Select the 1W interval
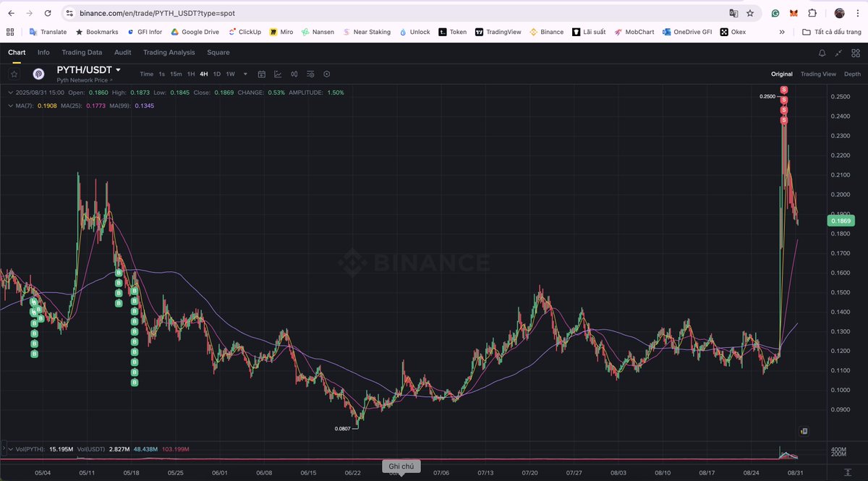The height and width of the screenshot is (481, 868). pos(230,74)
